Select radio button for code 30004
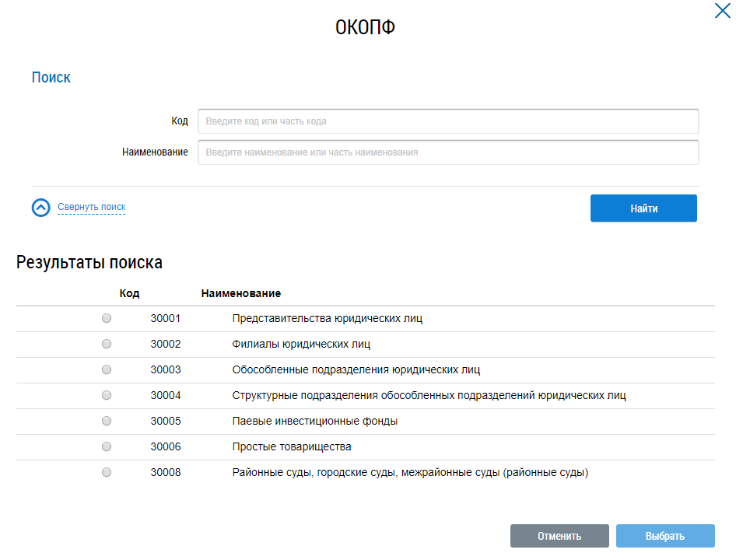Screen dimensions: 736x560 (107, 395)
